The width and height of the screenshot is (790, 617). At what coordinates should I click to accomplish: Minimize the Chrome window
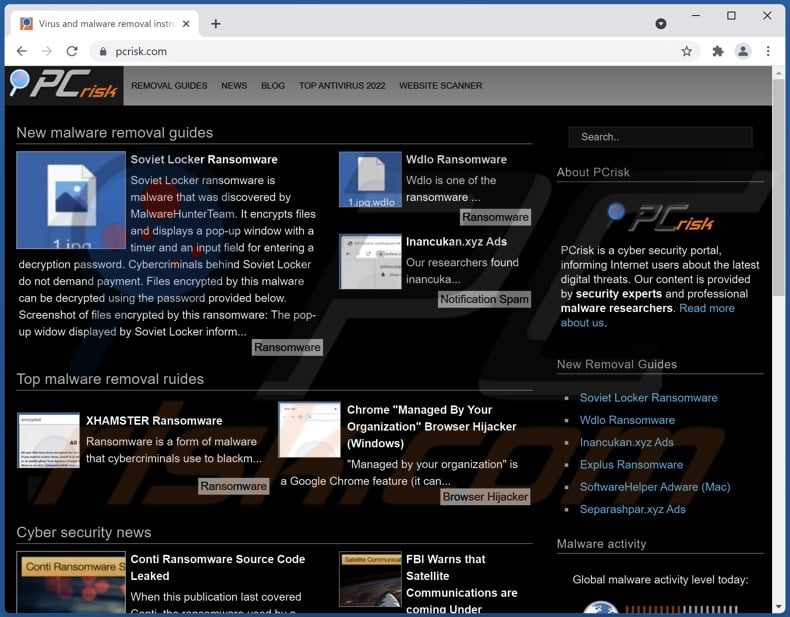tap(696, 16)
